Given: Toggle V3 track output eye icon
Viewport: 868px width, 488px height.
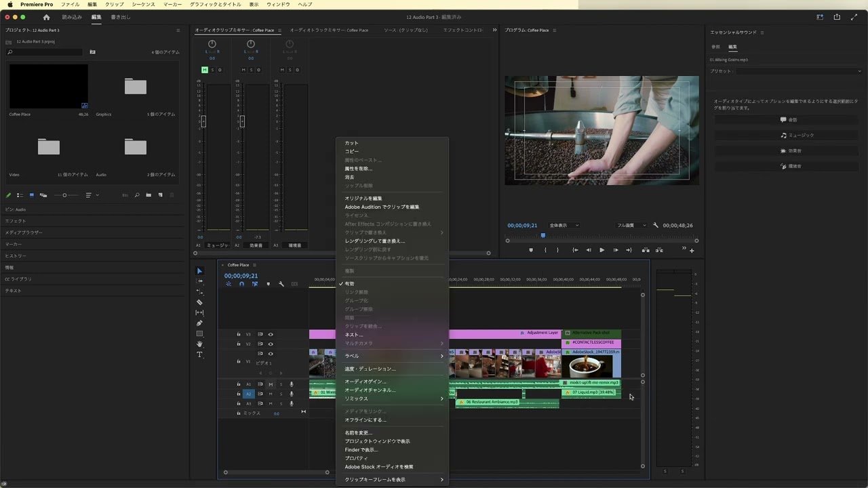Looking at the screenshot, I should [271, 334].
